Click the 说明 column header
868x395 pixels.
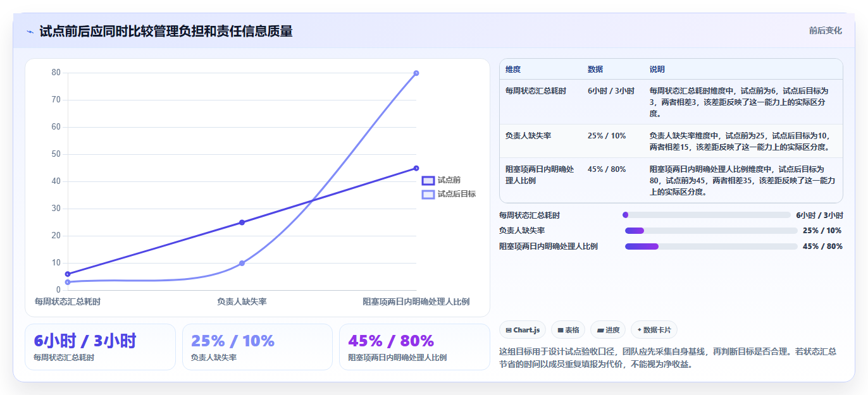click(657, 70)
